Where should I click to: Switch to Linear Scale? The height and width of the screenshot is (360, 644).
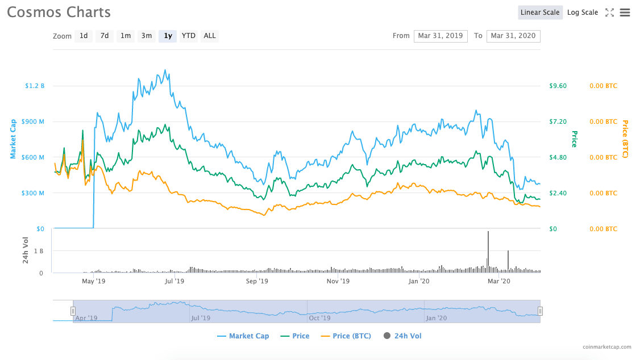[x=540, y=12]
